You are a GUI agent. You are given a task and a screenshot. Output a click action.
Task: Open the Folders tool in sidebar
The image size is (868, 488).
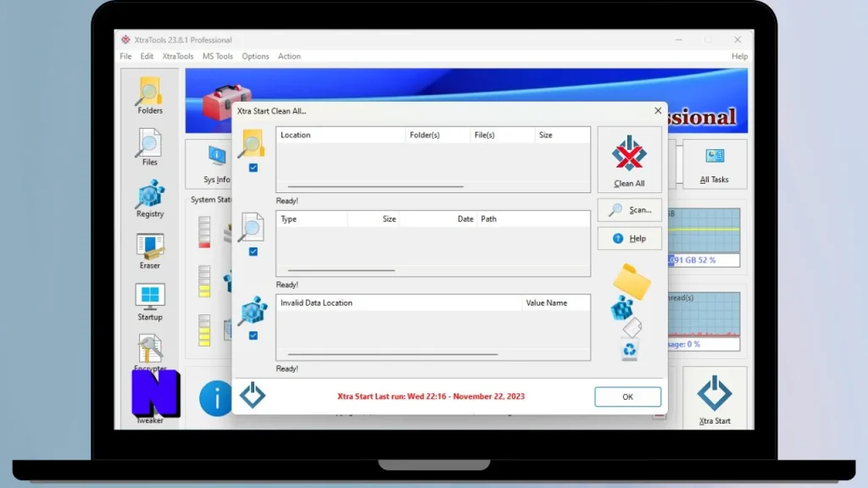click(149, 96)
